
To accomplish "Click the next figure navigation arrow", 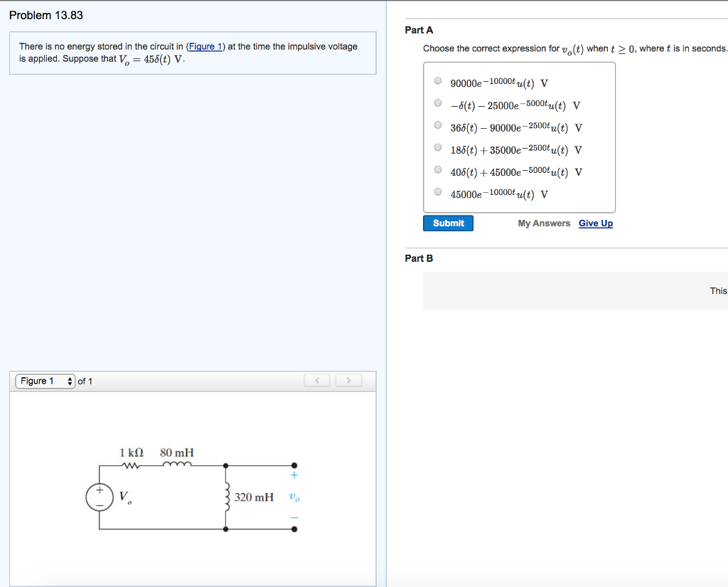I will tap(348, 380).
